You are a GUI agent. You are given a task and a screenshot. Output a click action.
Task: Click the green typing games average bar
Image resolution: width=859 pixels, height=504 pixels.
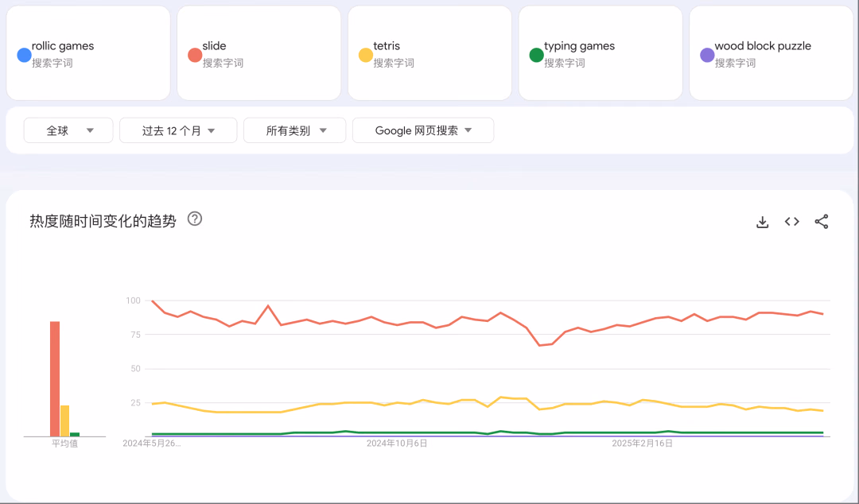coord(75,434)
